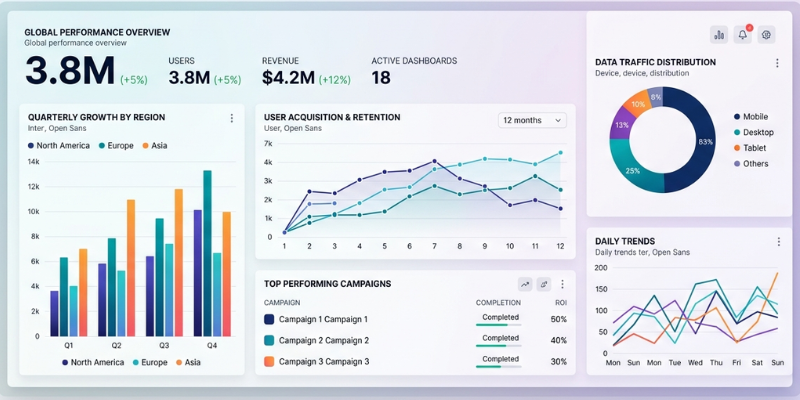Toggle Europe series in top chart legend
The width and height of the screenshot is (800, 400).
116,146
